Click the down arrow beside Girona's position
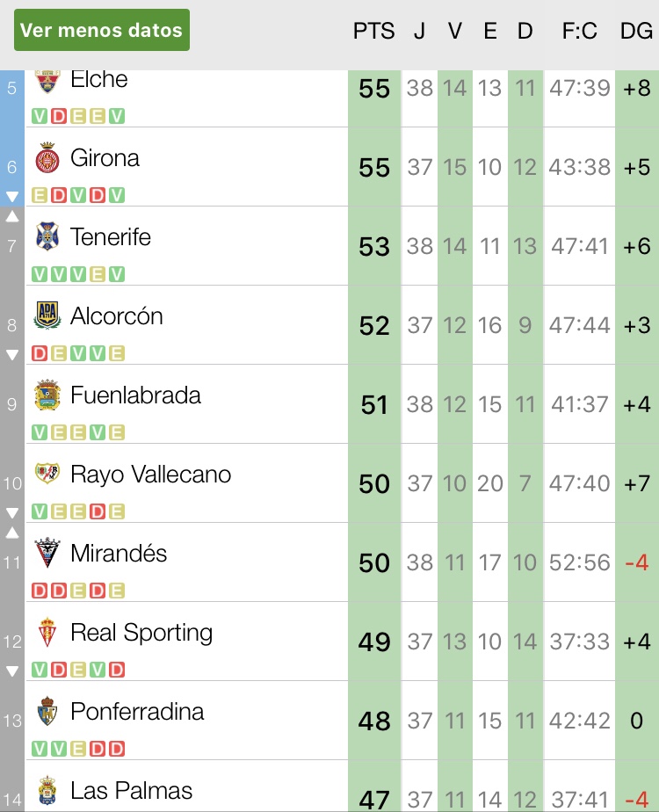Screen dimensions: 659x812 coord(11,196)
